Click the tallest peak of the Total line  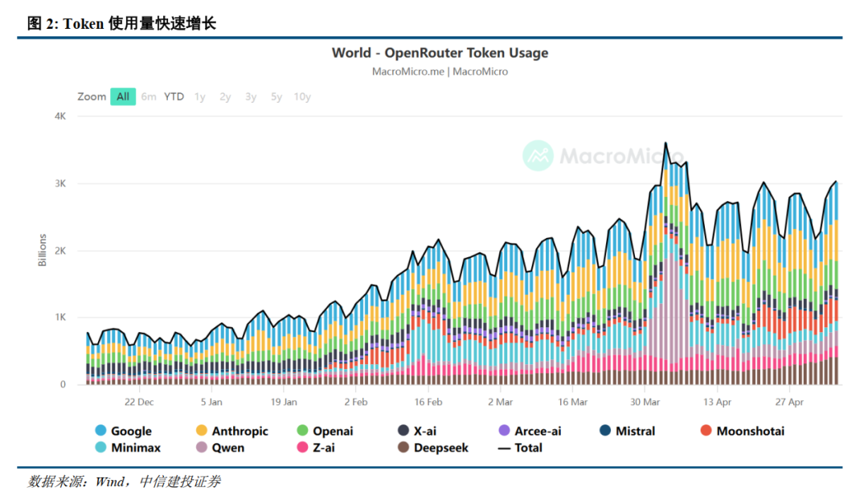[665, 143]
